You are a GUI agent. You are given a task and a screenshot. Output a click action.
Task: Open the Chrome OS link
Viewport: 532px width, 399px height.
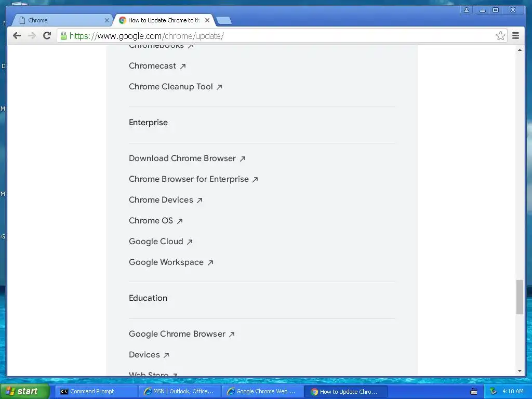[x=156, y=220]
